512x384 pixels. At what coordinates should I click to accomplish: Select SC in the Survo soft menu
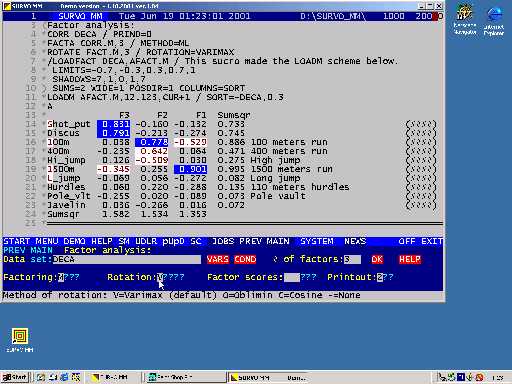coord(196,241)
